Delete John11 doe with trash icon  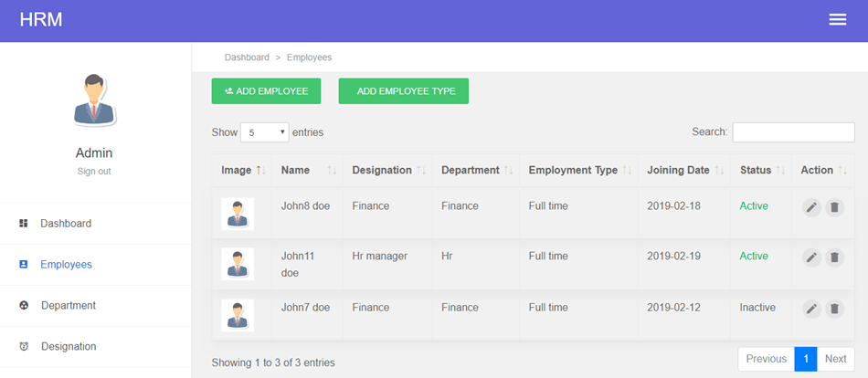pos(835,257)
